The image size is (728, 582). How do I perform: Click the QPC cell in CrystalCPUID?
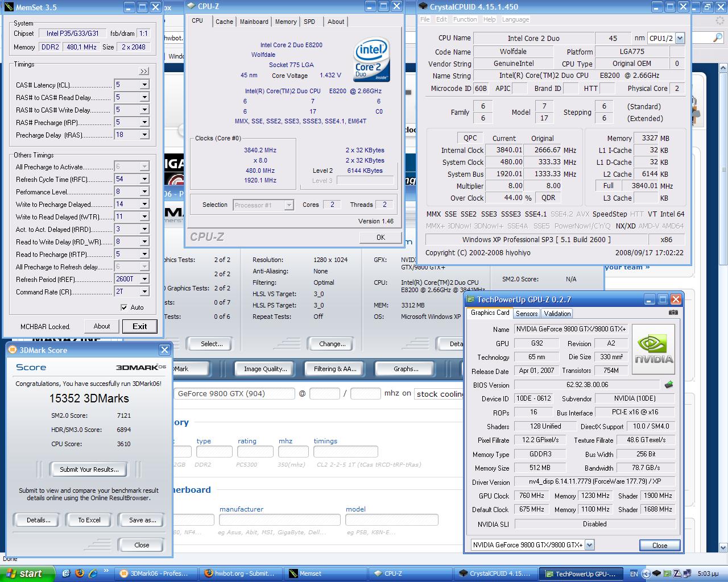470,138
